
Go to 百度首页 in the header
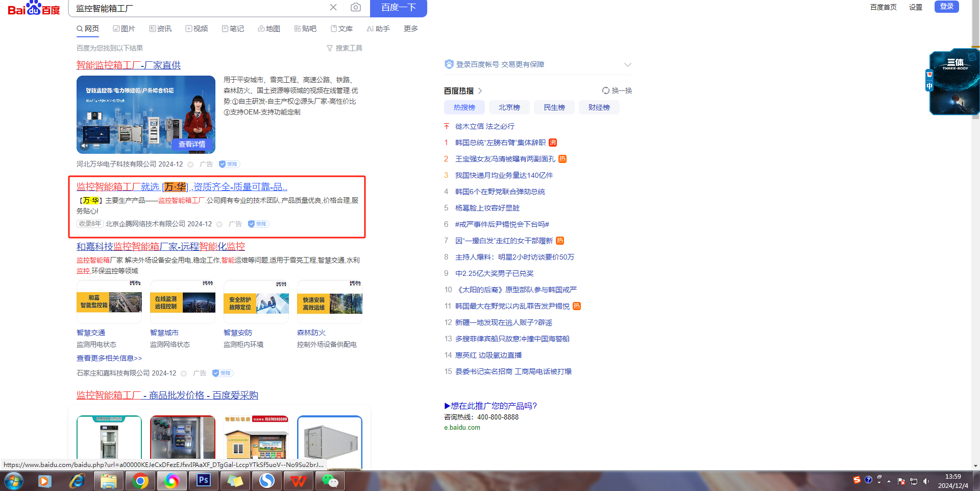884,7
